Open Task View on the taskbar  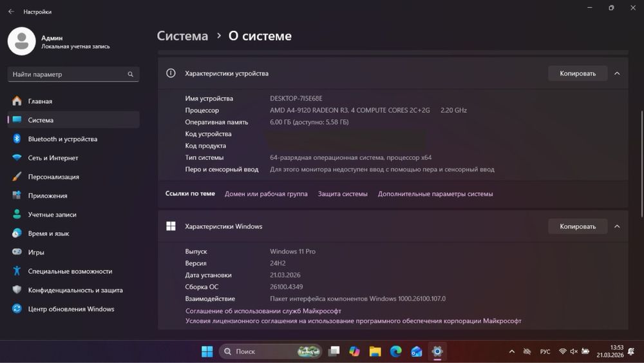coord(334,351)
